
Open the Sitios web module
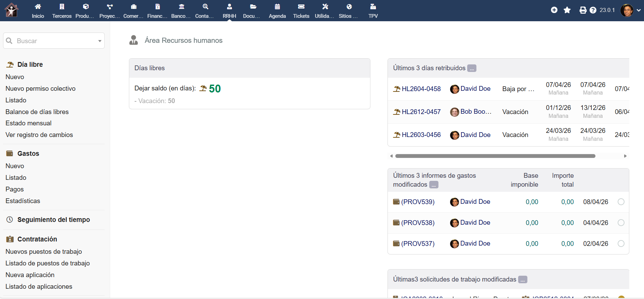point(349,11)
